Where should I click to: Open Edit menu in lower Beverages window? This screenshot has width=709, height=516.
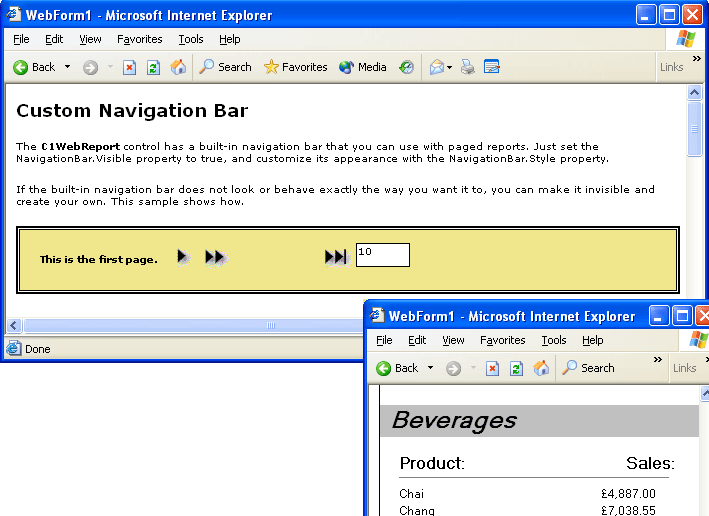coord(417,340)
